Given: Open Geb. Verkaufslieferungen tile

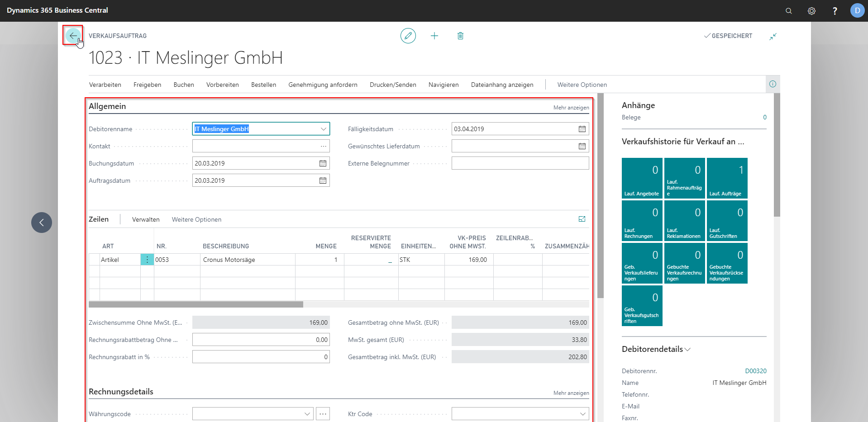Looking at the screenshot, I should 642,263.
